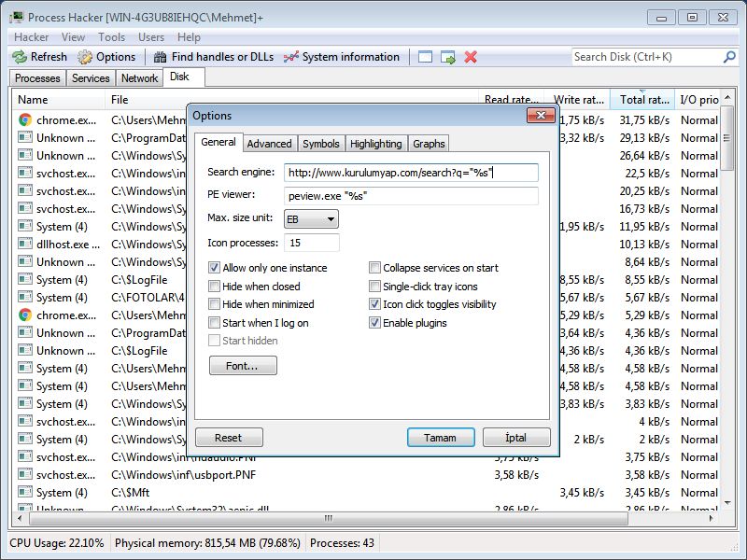Image resolution: width=747 pixels, height=560 pixels.
Task: Select chrome.exe icon in the 5,29 kB/s row
Action: pyautogui.click(x=25, y=315)
